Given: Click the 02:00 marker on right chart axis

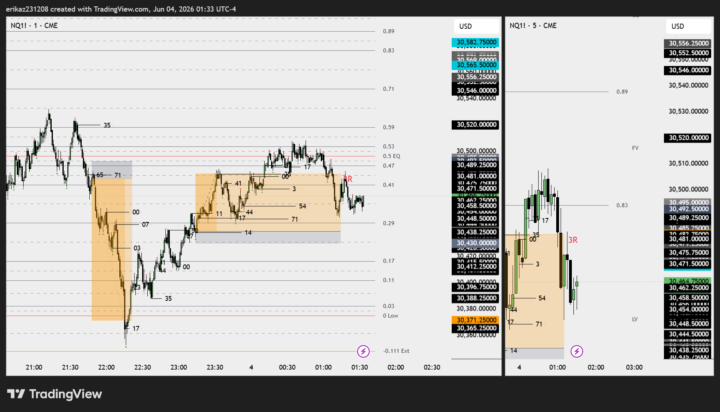Looking at the screenshot, I should click(x=596, y=367).
